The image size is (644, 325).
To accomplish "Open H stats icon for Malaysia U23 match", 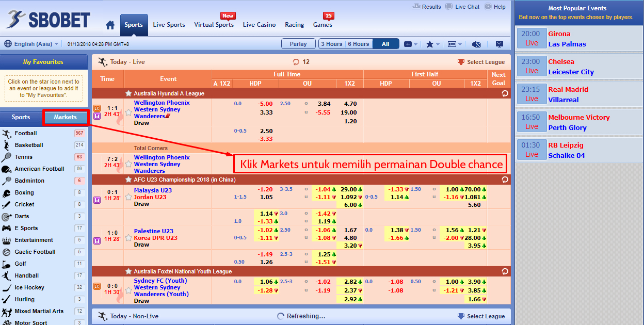I will point(97,200).
